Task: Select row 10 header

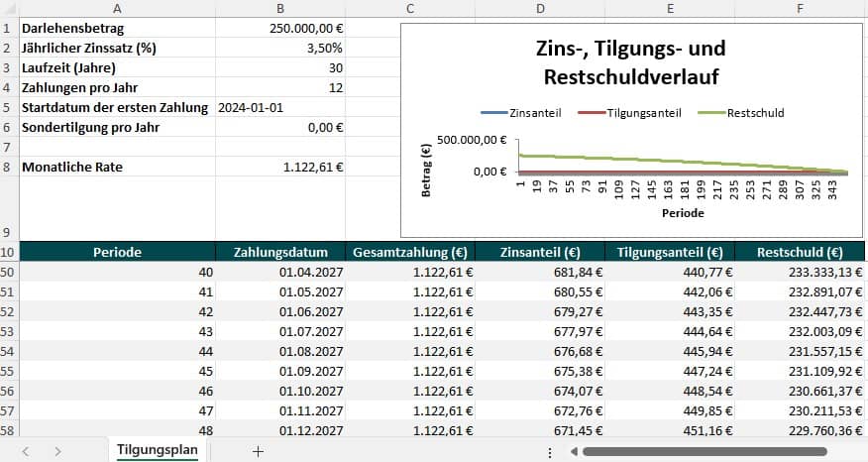Action: (9, 252)
